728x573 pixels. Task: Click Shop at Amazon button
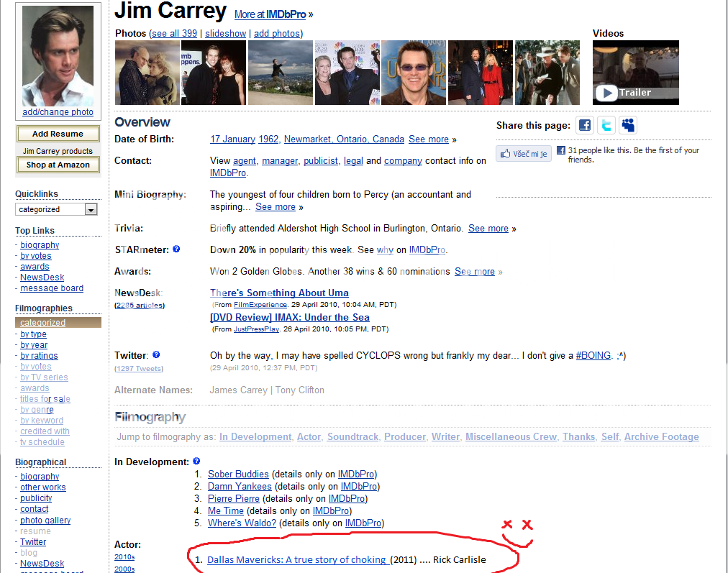(58, 165)
